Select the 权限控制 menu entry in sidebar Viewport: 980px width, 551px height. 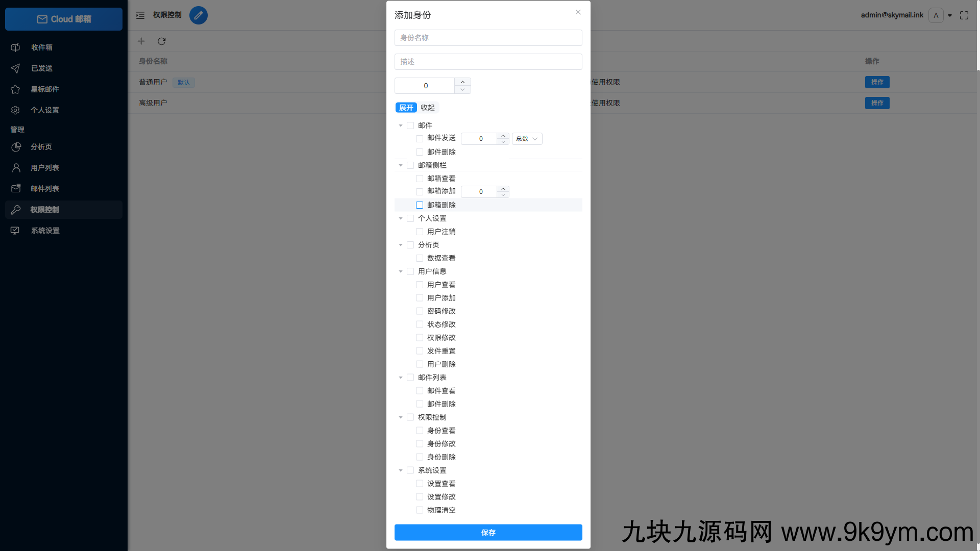tap(44, 209)
